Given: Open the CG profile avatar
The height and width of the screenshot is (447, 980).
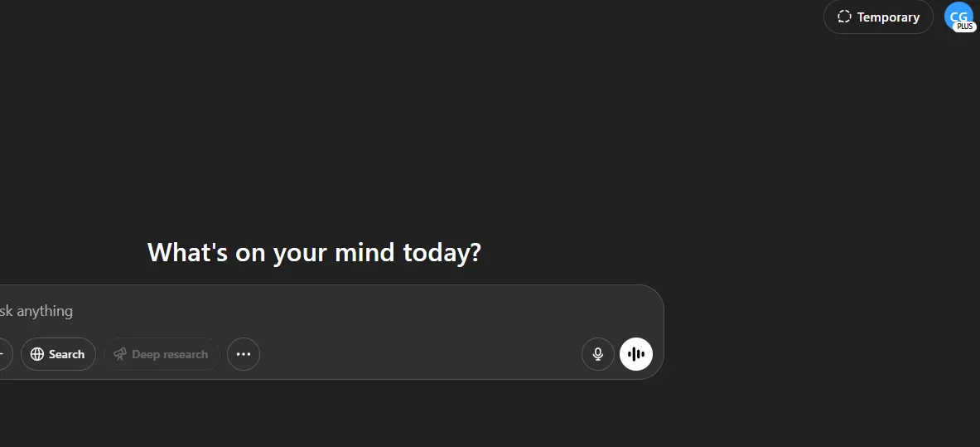Looking at the screenshot, I should click(x=960, y=17).
